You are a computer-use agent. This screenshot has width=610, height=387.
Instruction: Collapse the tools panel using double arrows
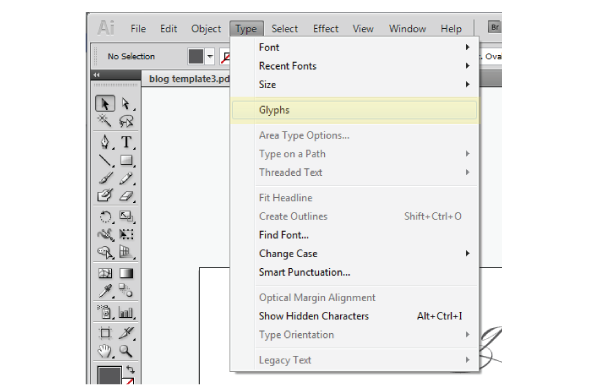pyautogui.click(x=97, y=75)
